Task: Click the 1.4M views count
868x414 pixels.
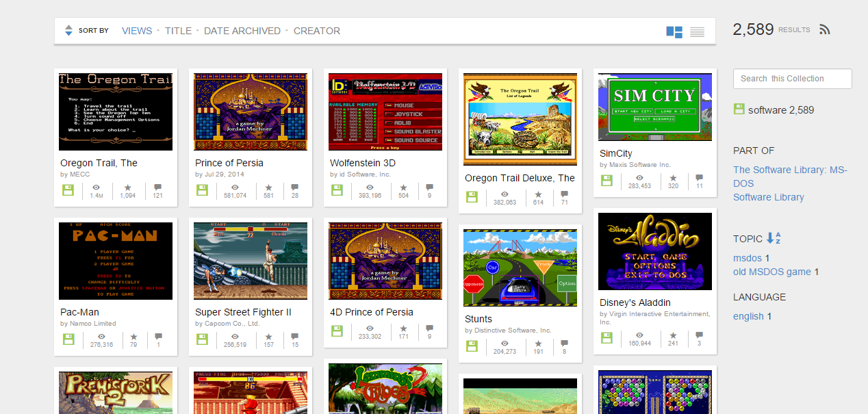Action: click(97, 196)
